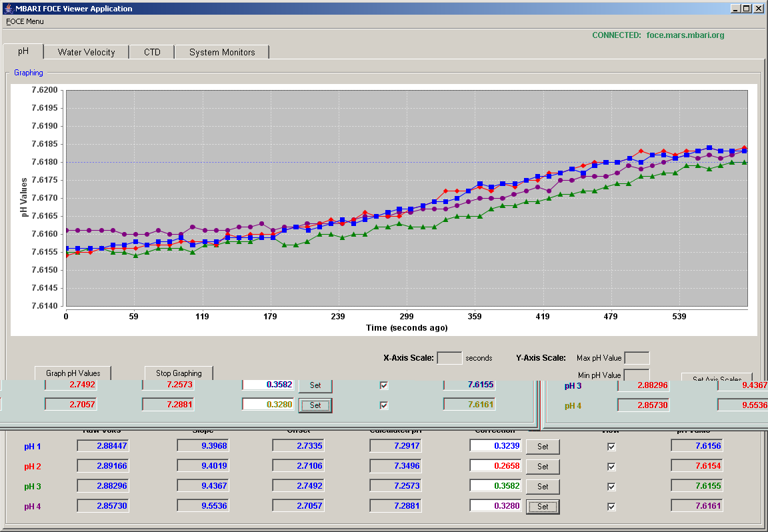Image resolution: width=768 pixels, height=532 pixels.
Task: Disable the pH 3 view checkbox
Action: [611, 487]
